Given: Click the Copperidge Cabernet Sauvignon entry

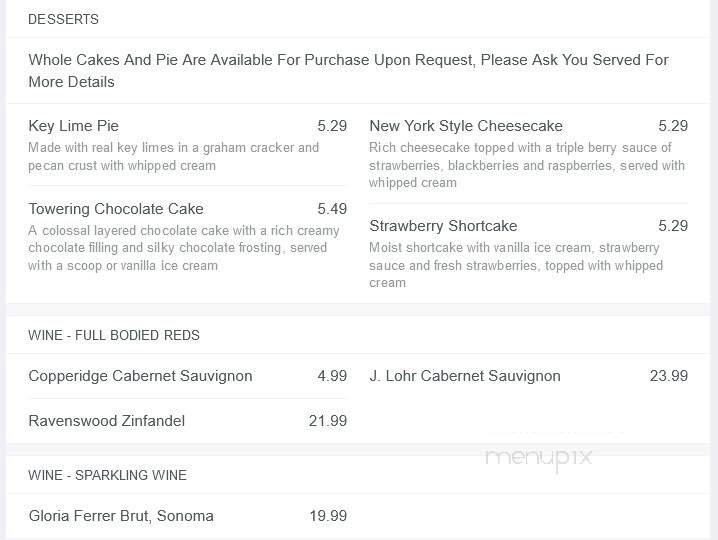Looking at the screenshot, I should (140, 376).
